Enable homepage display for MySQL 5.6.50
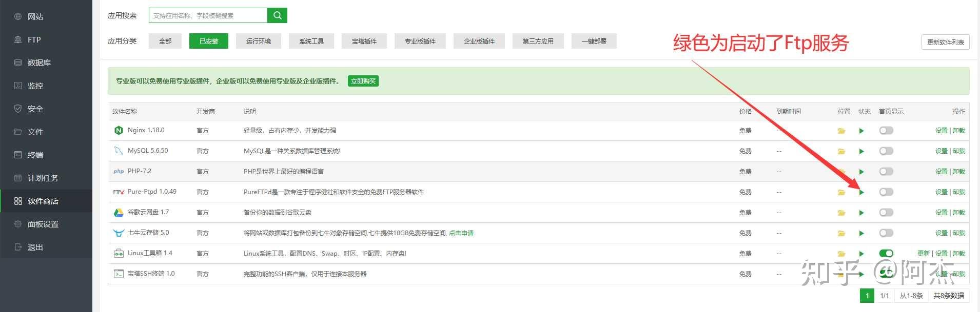Screen dimensions: 980x312 (x=886, y=151)
